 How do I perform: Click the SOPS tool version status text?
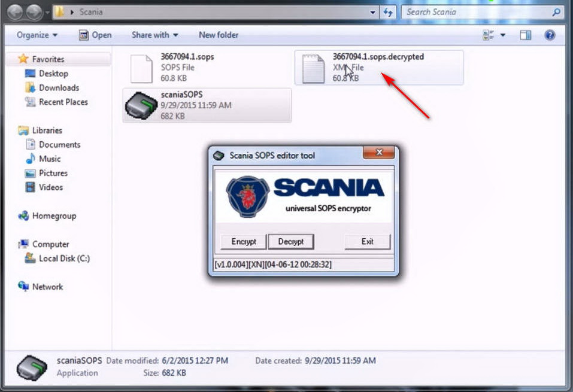(273, 265)
